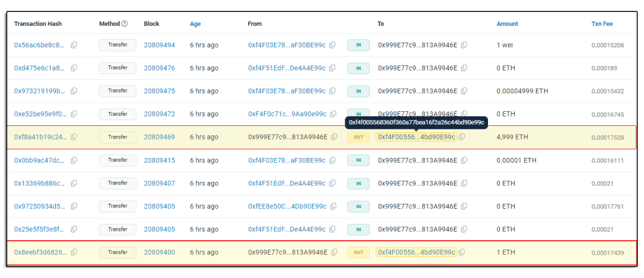The height and width of the screenshot is (278, 644).
Task: Toggle the Amount column header display
Action: tap(507, 24)
